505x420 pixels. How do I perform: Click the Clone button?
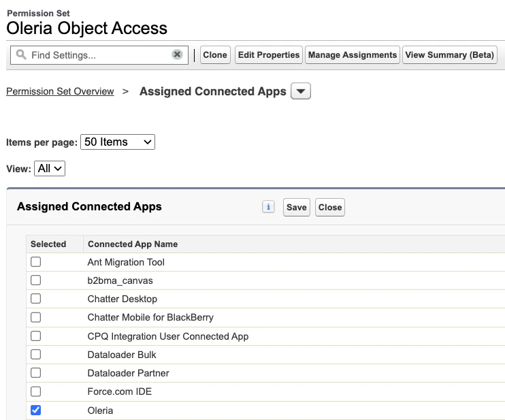point(215,54)
